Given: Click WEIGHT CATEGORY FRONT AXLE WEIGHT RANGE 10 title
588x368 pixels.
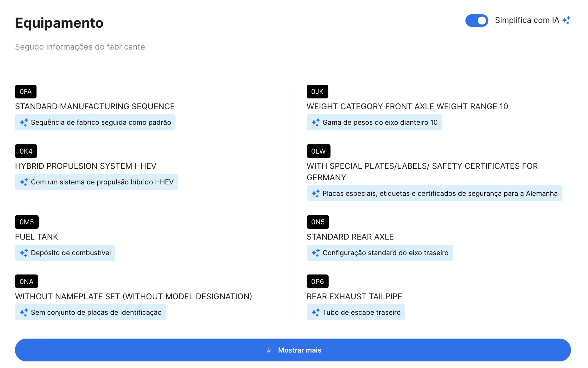Looking at the screenshot, I should click(407, 106).
